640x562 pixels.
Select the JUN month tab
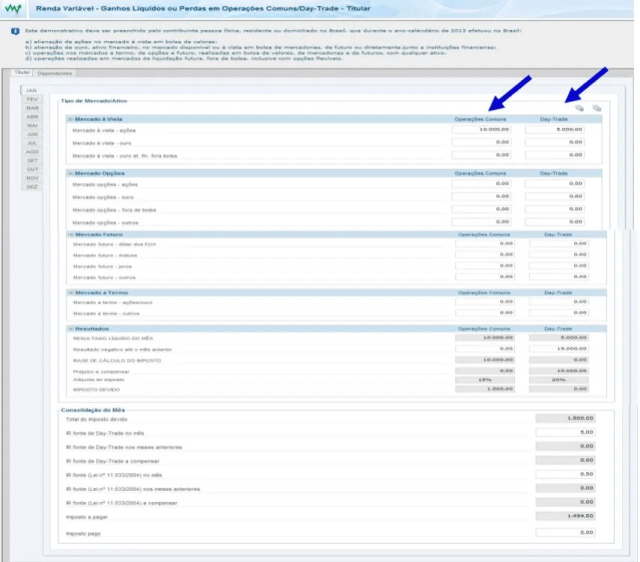(32, 134)
